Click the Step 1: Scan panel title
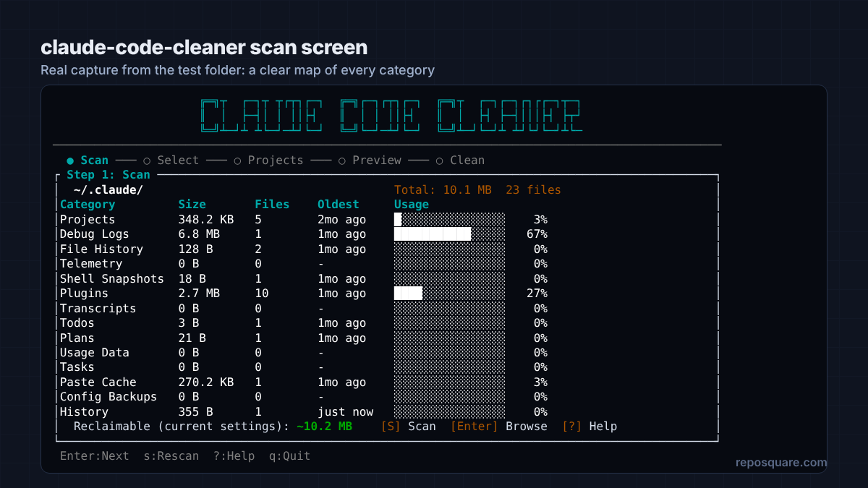Screen dimensions: 868x488 [x=109, y=175]
